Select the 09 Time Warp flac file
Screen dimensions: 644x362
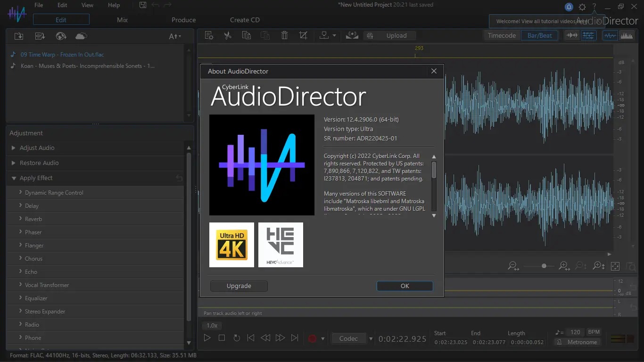[62, 55]
